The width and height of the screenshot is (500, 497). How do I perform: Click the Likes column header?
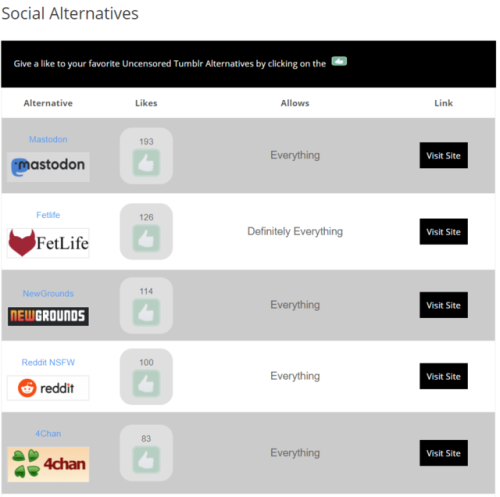(146, 103)
